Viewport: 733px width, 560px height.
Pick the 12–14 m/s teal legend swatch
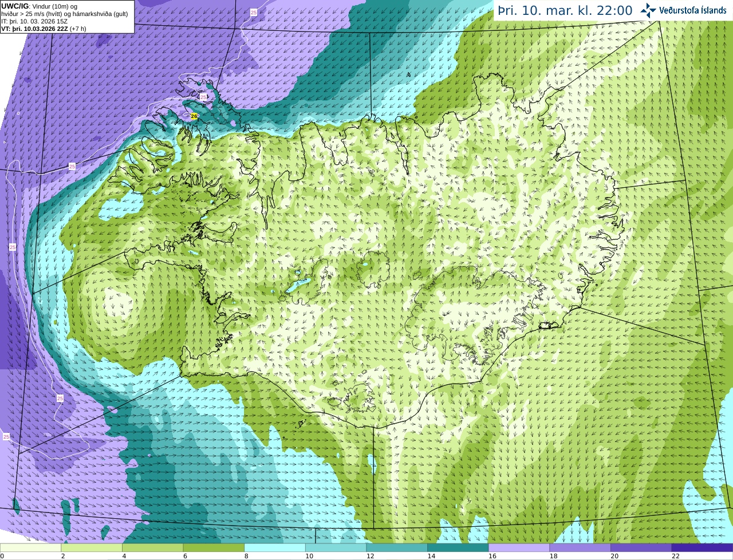pos(397,548)
